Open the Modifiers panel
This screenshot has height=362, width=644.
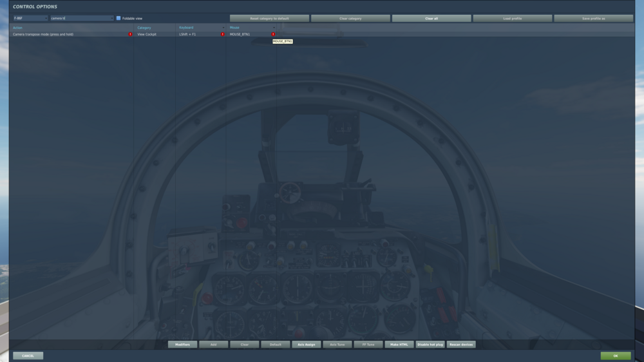pos(182,345)
